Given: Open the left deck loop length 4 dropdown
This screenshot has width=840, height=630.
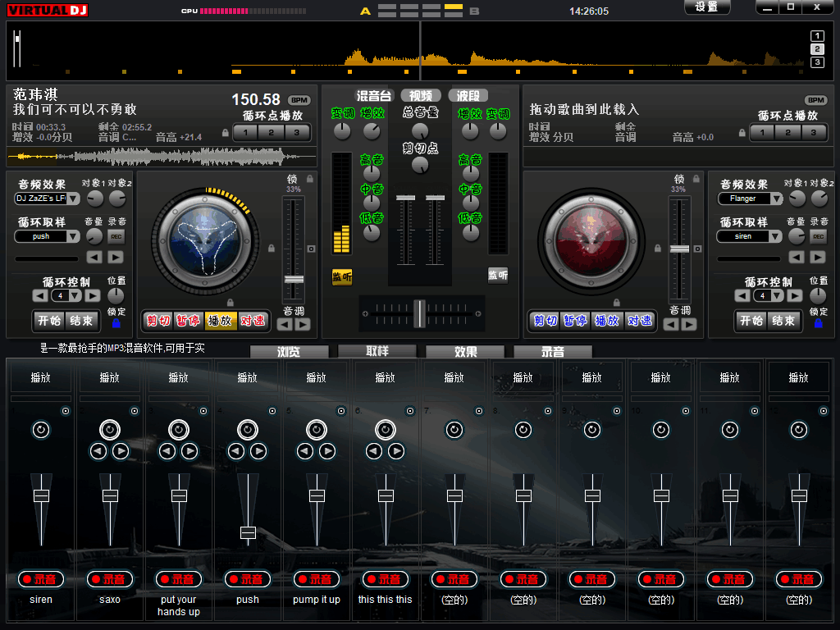Looking at the screenshot, I should [75, 295].
